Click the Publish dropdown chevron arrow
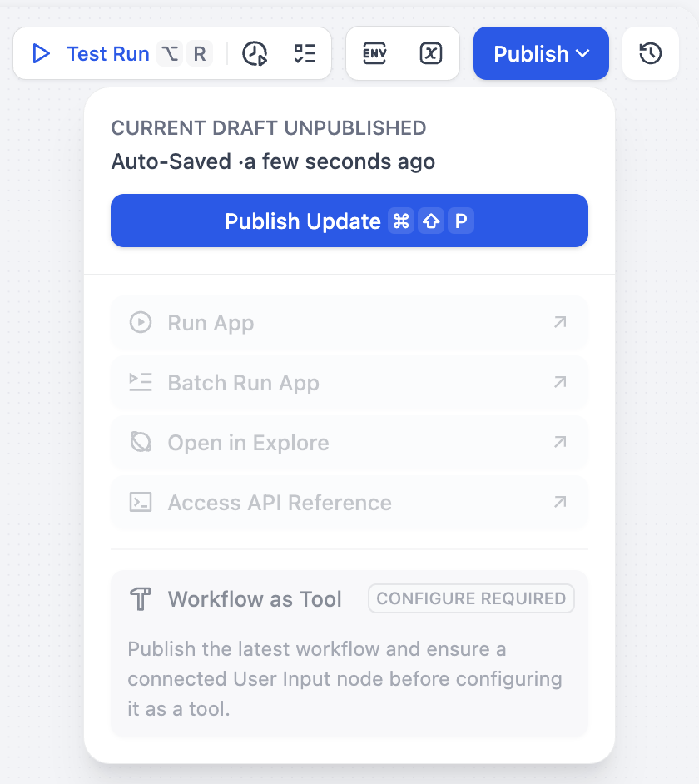Image resolution: width=699 pixels, height=784 pixels. (582, 53)
